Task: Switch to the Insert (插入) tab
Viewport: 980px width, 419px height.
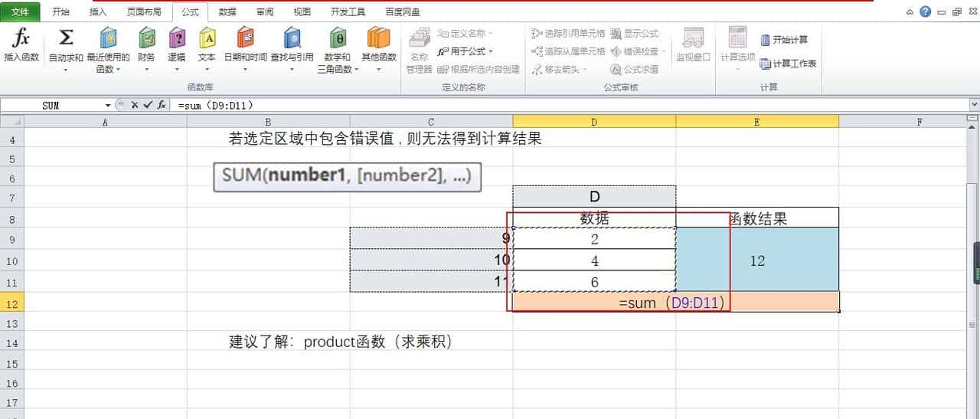Action: (98, 12)
